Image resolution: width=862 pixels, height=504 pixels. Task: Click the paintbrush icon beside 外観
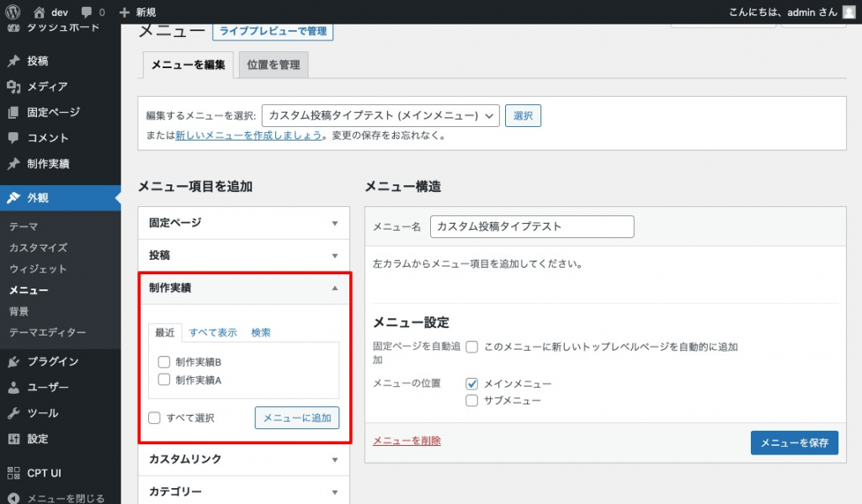point(13,198)
